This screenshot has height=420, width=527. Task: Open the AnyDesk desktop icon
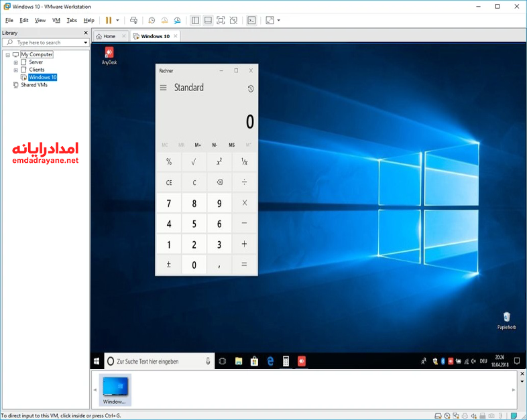tap(109, 56)
